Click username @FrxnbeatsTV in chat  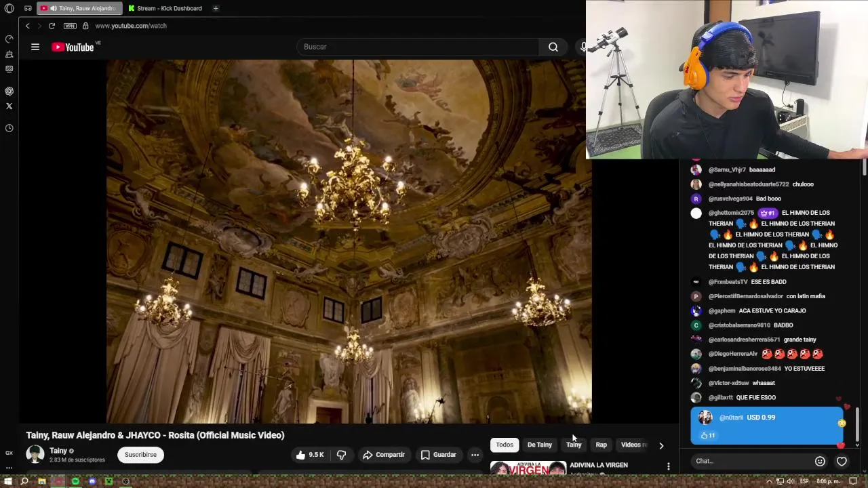coord(728,282)
